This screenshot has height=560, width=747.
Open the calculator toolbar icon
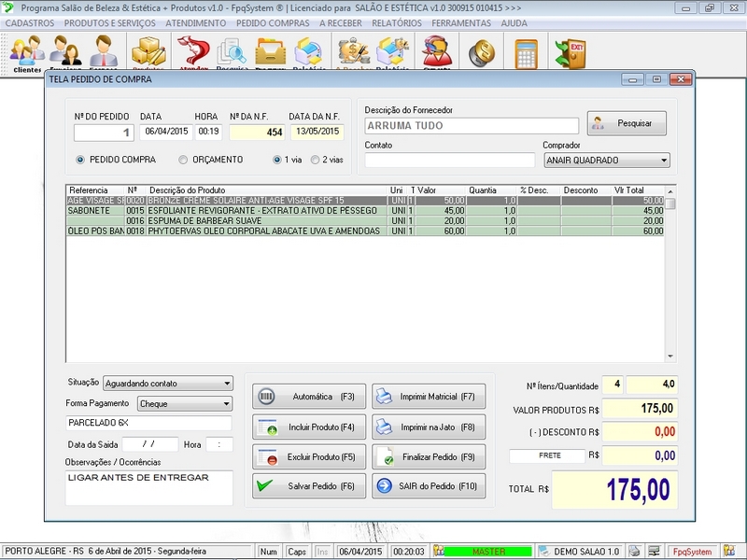[527, 52]
